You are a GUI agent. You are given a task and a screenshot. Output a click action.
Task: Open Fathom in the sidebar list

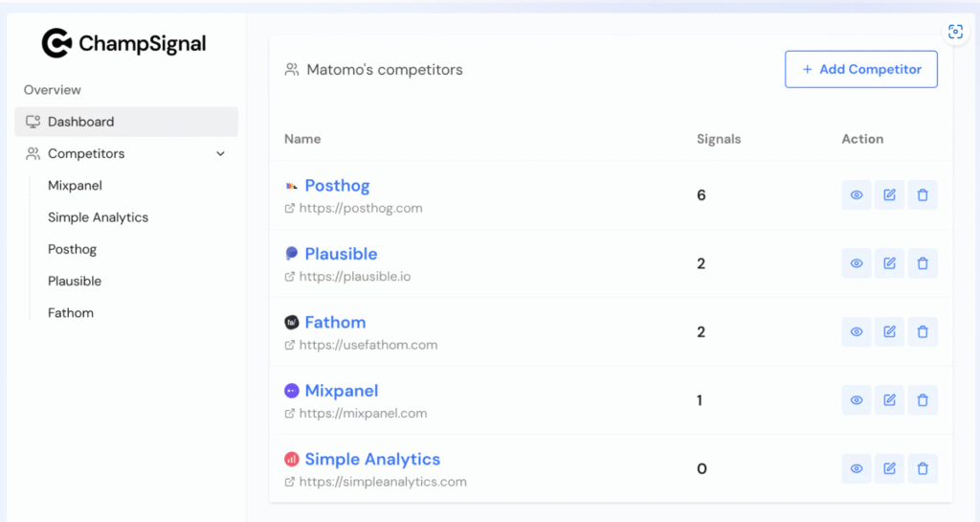click(x=71, y=313)
